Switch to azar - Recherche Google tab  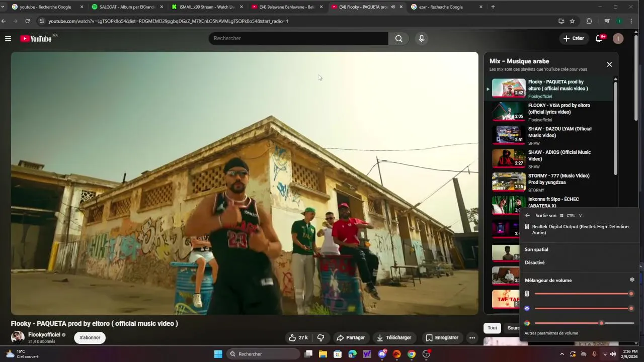pyautogui.click(x=446, y=7)
